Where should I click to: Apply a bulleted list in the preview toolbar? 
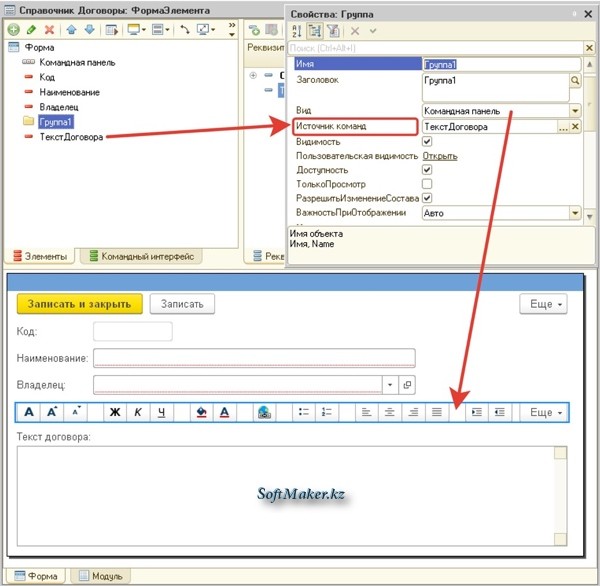coord(304,412)
